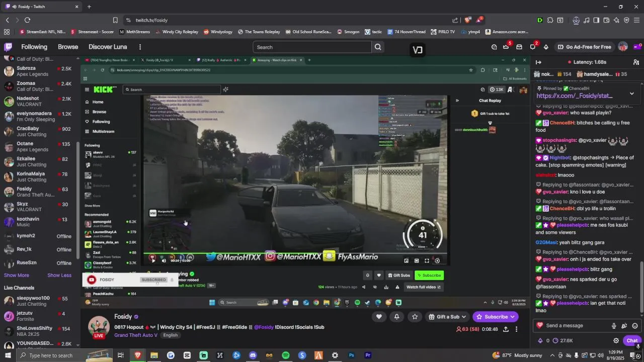Click the channel points 27.6K balance
The image size is (644, 362).
(x=562, y=340)
